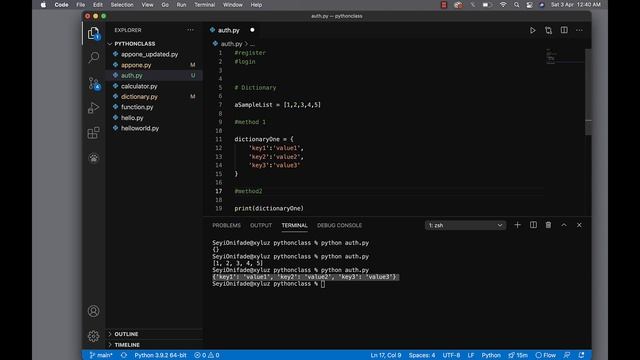Screen dimensions: 640x360
Task: Open the Explorer view in activity bar
Action: coord(93,33)
